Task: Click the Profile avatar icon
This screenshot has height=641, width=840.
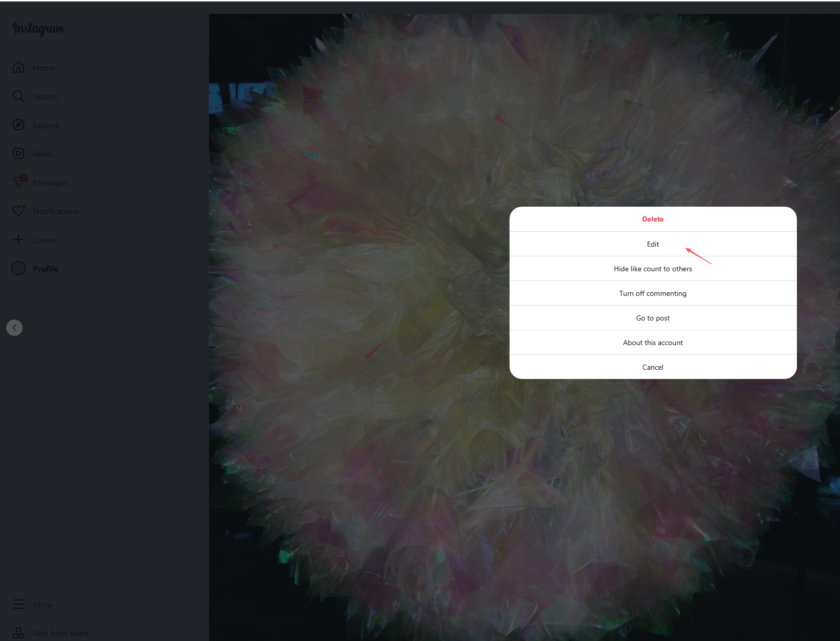Action: tap(18, 269)
